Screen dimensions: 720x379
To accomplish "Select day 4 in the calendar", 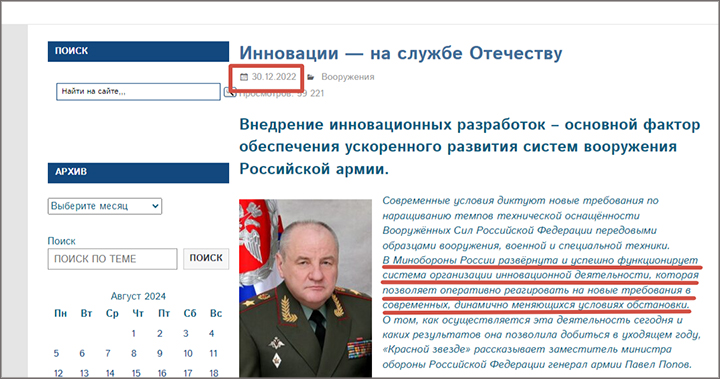I will pyautogui.click(x=211, y=334).
